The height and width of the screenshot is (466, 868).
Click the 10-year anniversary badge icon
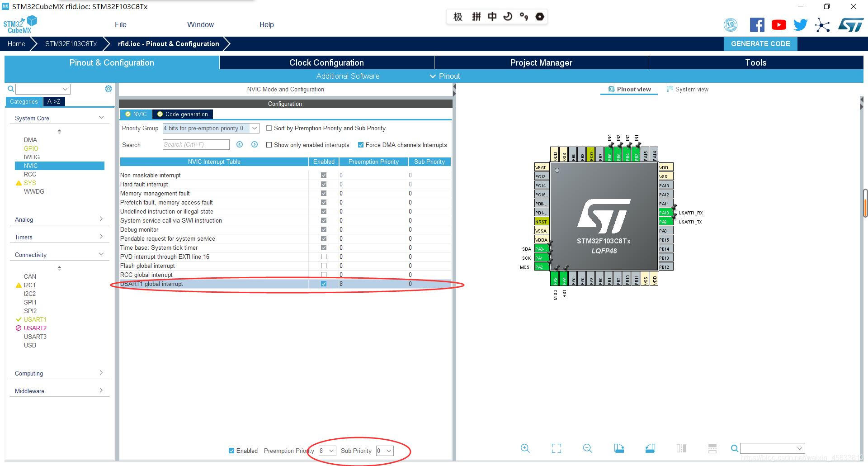click(731, 25)
